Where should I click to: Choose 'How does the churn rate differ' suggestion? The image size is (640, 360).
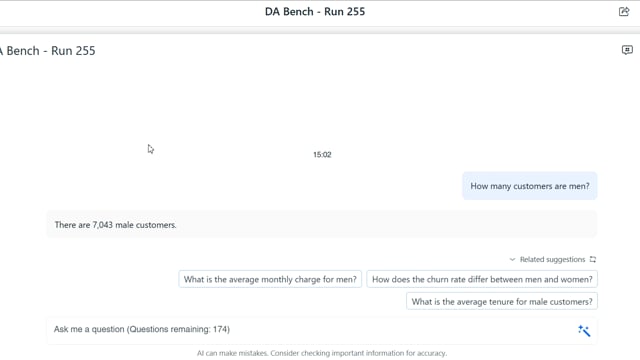click(x=482, y=279)
